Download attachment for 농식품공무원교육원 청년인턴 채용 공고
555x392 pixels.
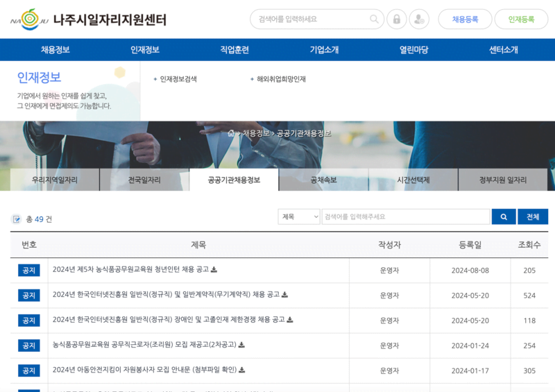[214, 270]
